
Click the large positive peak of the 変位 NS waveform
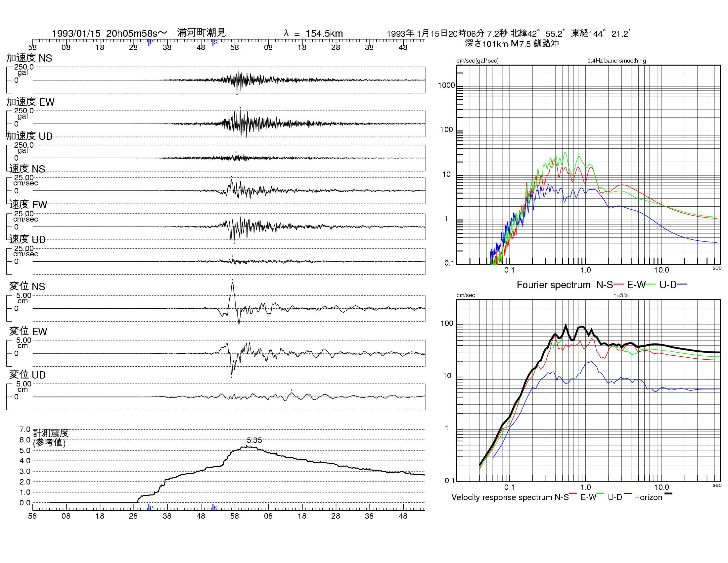233,283
